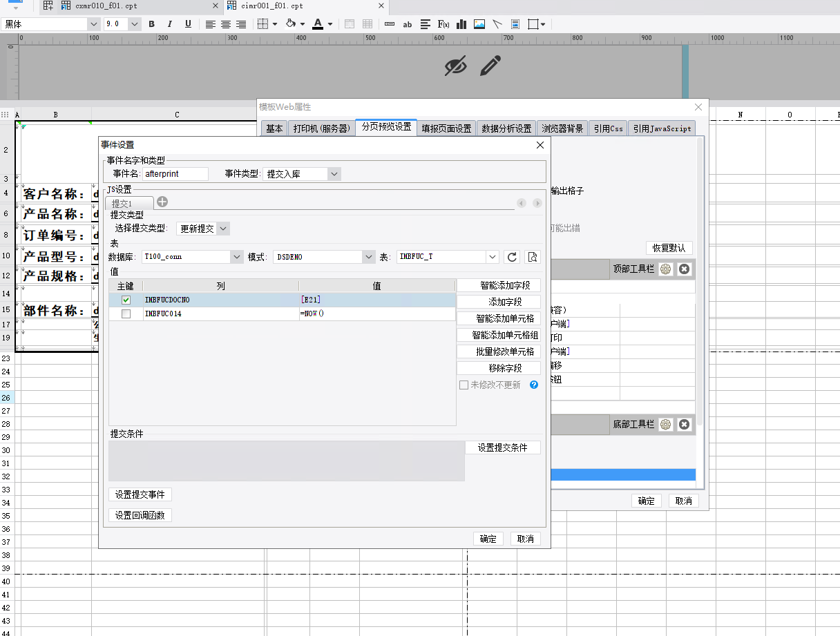
Task: Select the [E21] value cell
Action: [377, 300]
